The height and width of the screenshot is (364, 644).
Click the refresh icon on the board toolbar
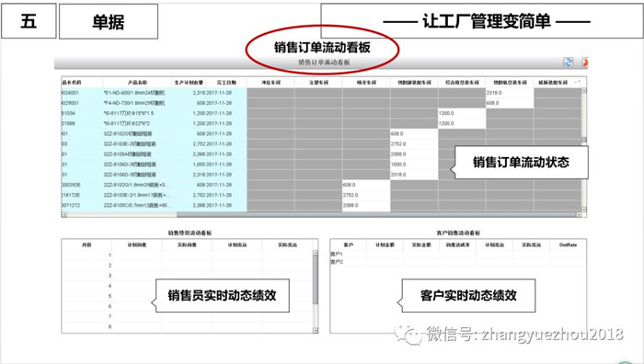coord(568,62)
